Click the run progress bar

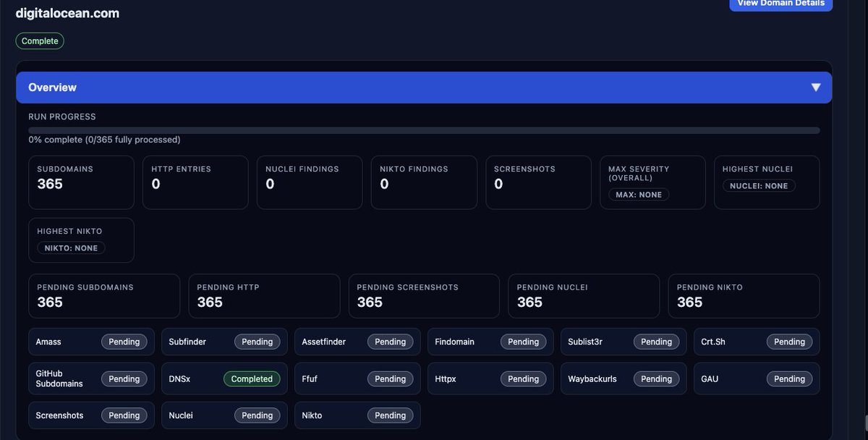click(424, 130)
